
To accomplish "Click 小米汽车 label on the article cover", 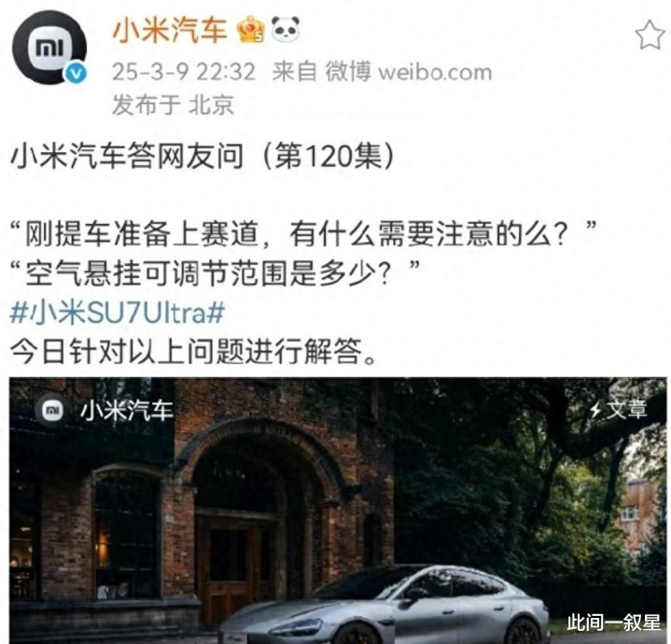I will click(x=126, y=411).
